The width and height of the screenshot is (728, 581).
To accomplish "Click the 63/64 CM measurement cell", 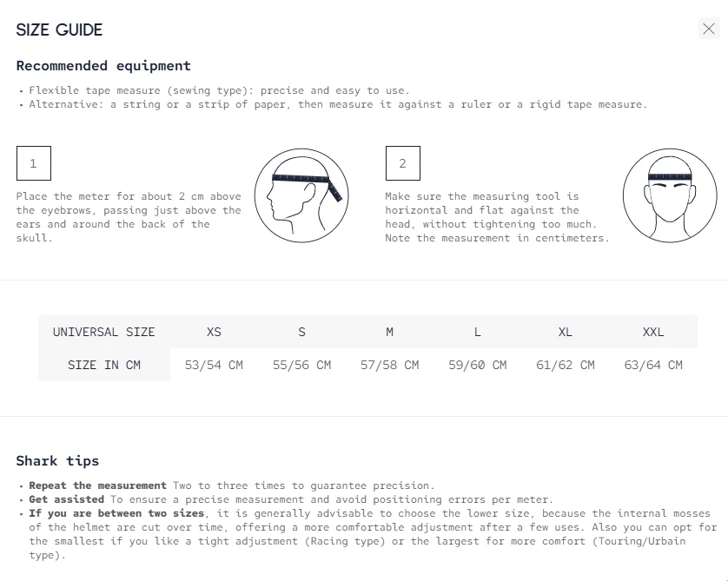I will [653, 365].
